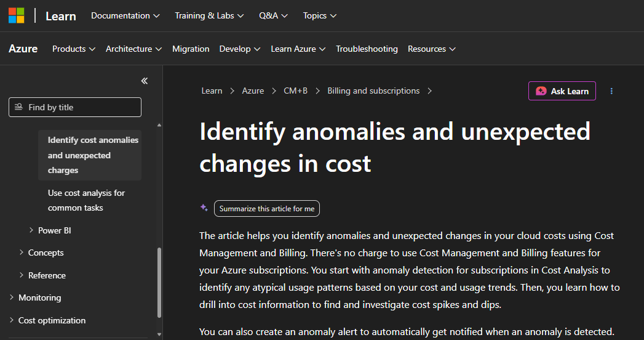Expand the Learn Azure menu
This screenshot has width=644, height=340.
(x=298, y=49)
